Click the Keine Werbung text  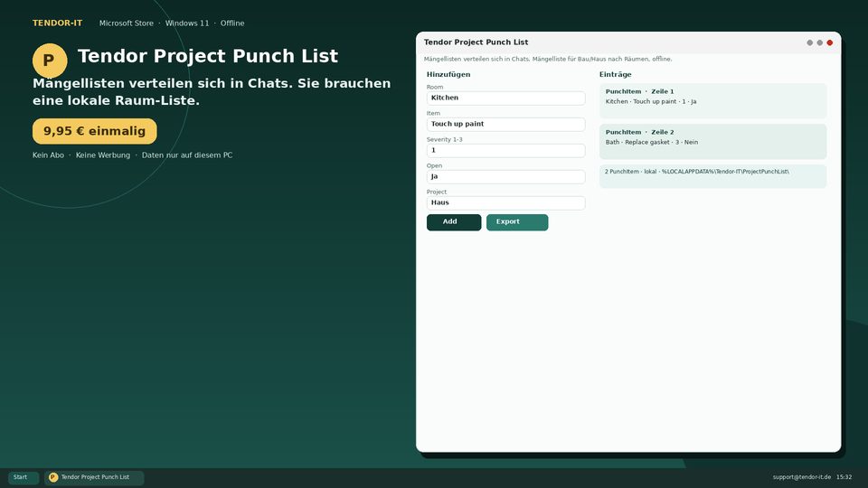tap(103, 155)
